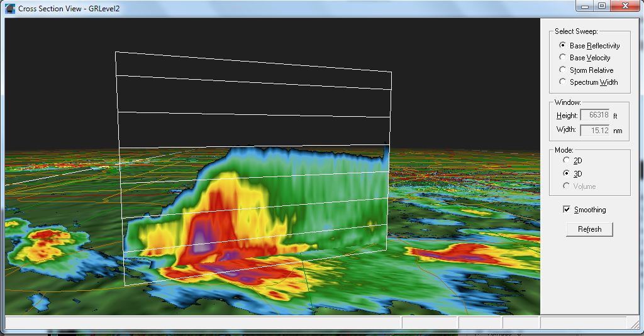
Task: Select the Base Reflectivity sweep option
Action: [x=589, y=46]
